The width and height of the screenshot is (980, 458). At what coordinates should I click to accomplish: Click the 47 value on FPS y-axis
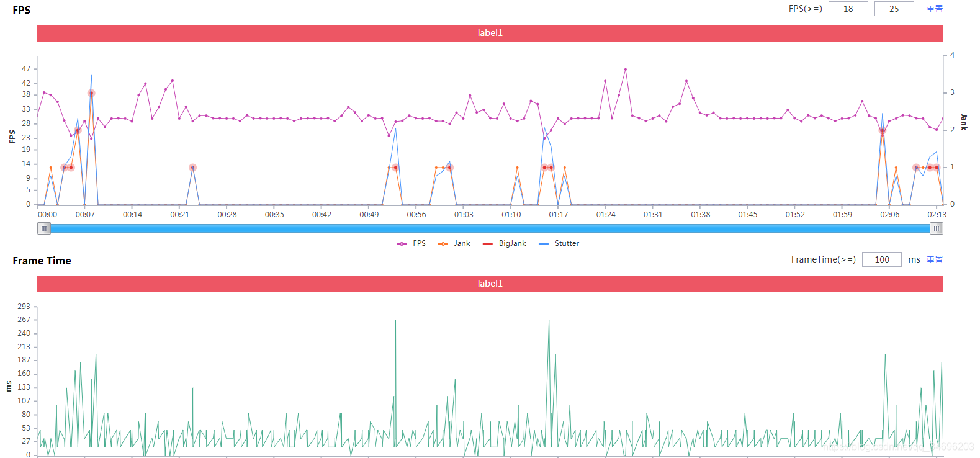click(x=25, y=69)
